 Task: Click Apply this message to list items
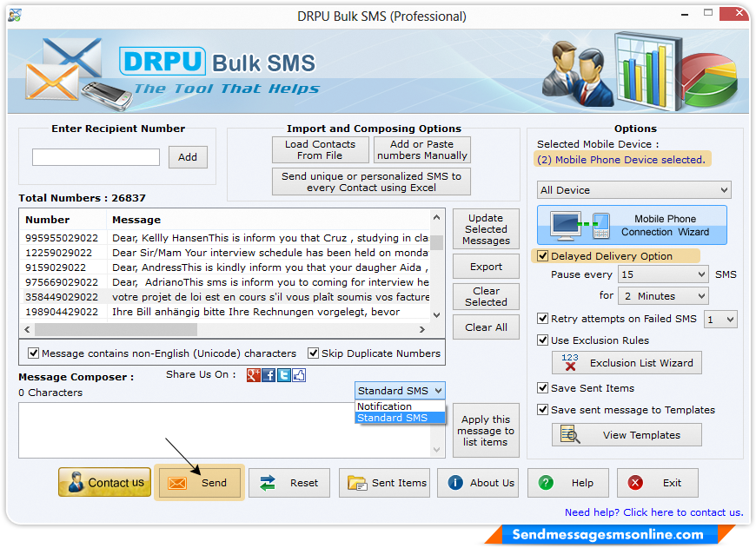(x=486, y=431)
